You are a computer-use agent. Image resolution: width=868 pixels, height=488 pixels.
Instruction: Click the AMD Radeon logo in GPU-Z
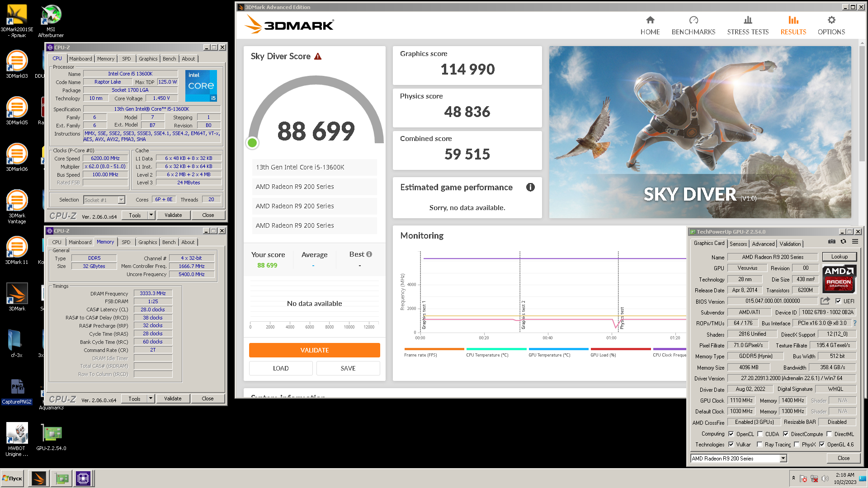839,279
